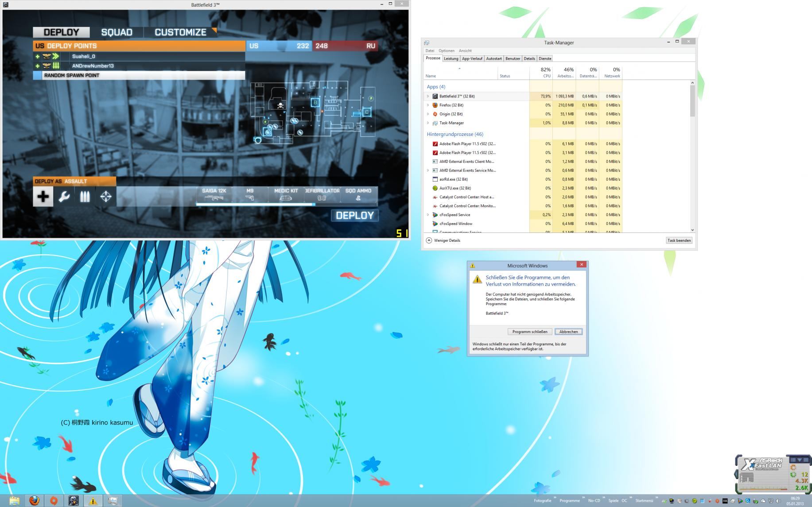
Task: Click objective C flag on the minimap
Action: pyautogui.click(x=367, y=112)
